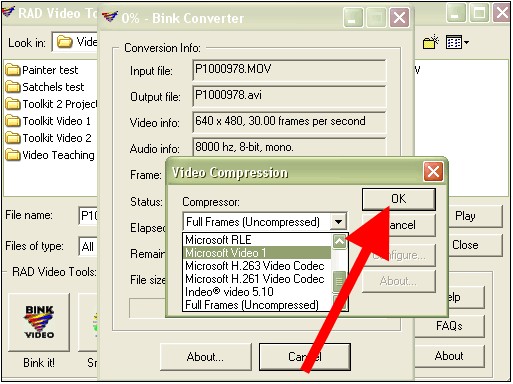Click the Audio info field
The width and height of the screenshot is (513, 384).
tap(289, 147)
